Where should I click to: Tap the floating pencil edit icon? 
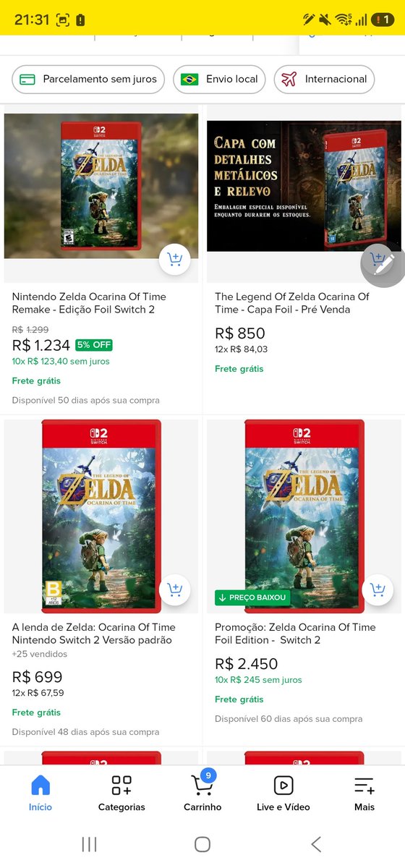pyautogui.click(x=383, y=265)
